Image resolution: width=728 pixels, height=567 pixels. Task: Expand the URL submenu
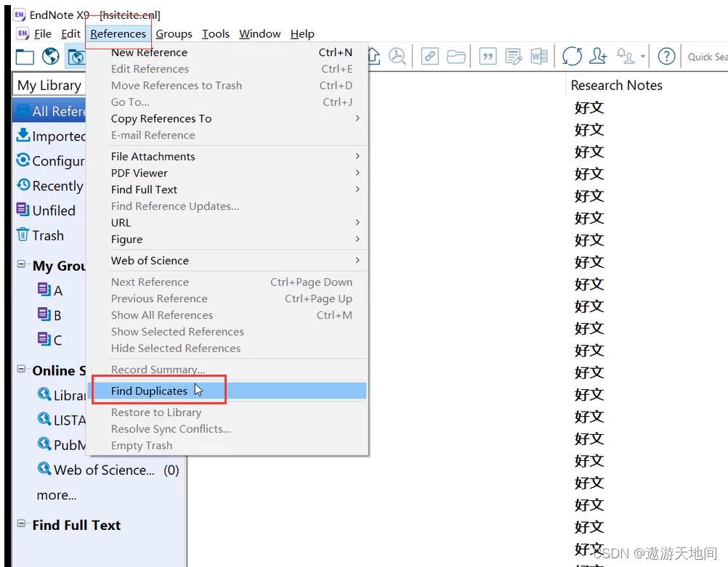tap(357, 222)
